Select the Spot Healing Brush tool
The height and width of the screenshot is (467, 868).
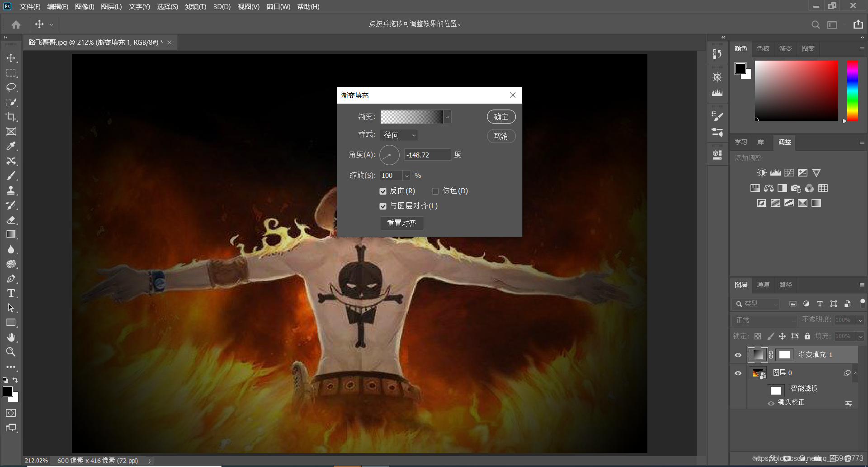click(x=11, y=161)
